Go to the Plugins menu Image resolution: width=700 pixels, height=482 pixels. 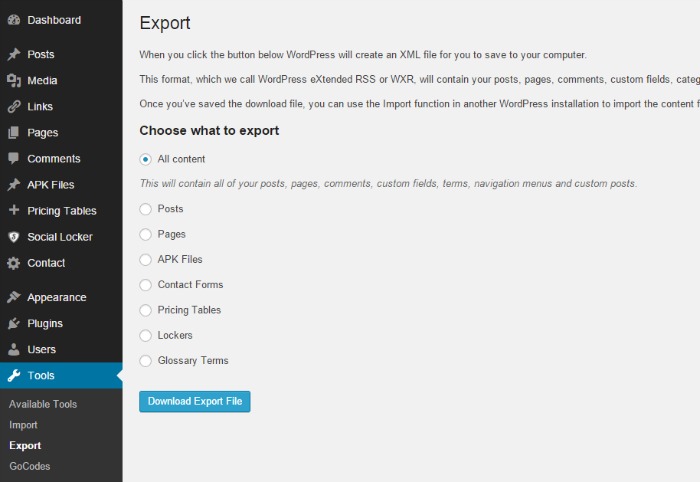(61, 323)
